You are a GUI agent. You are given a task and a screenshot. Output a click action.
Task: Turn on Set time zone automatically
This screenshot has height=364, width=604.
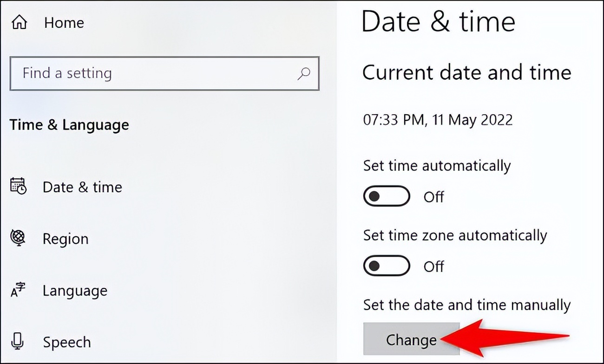coord(386,266)
